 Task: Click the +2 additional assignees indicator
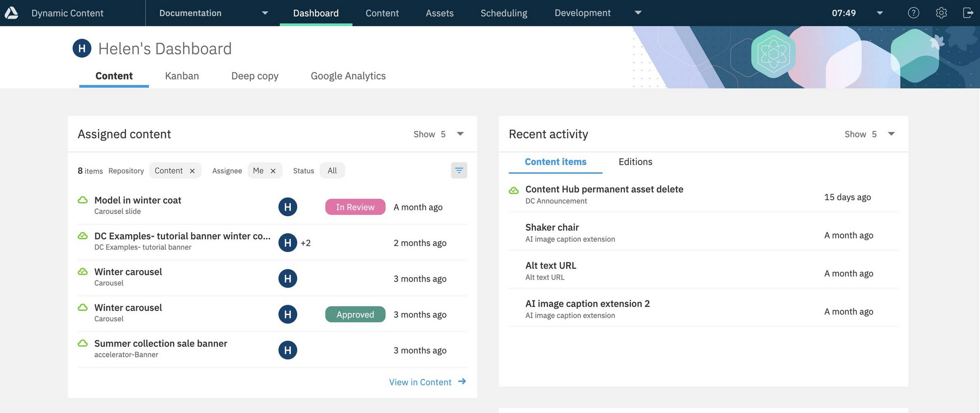(305, 243)
